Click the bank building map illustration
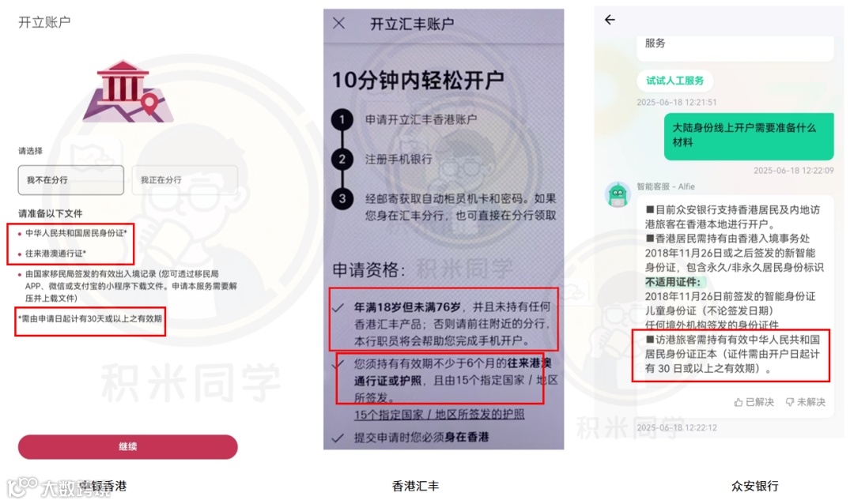Image resolution: width=854 pixels, height=504 pixels. click(127, 92)
